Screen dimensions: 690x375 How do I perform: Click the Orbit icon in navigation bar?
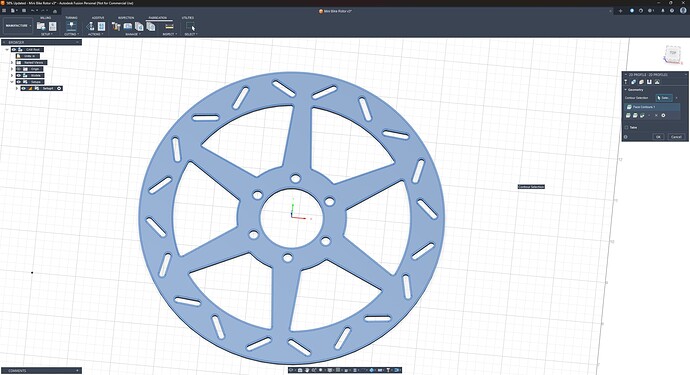291,370
